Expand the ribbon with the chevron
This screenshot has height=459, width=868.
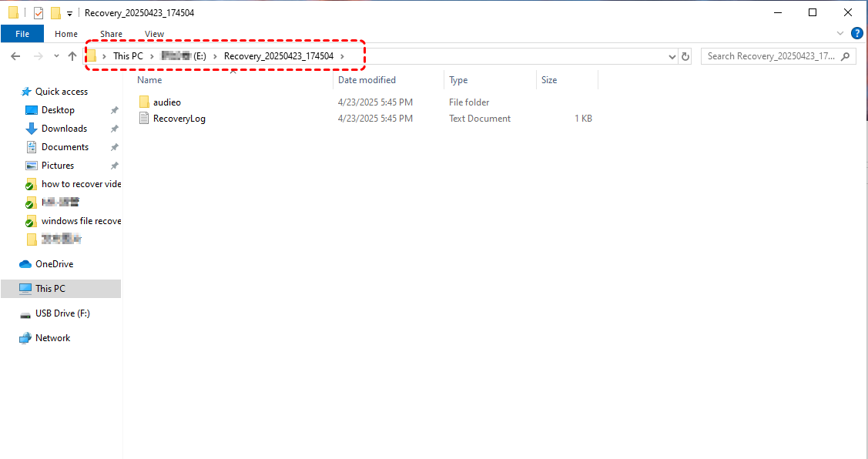(840, 34)
